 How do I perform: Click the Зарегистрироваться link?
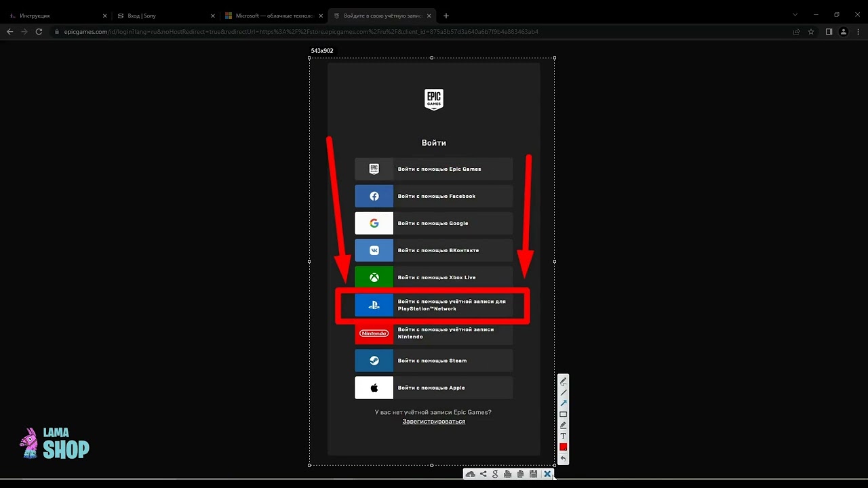pyautogui.click(x=434, y=422)
